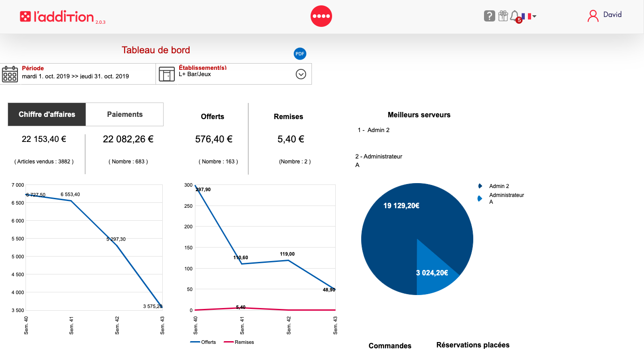Click the calendar icon beside Période

coord(10,74)
